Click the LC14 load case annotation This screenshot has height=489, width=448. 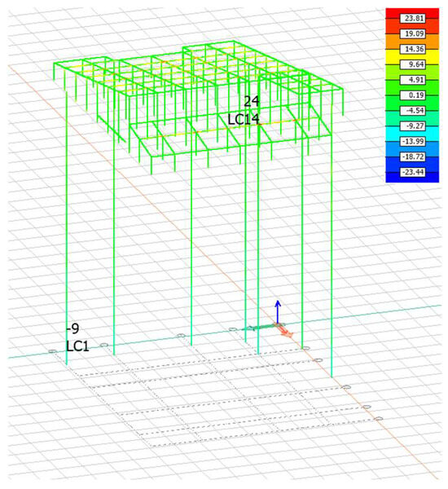click(244, 120)
